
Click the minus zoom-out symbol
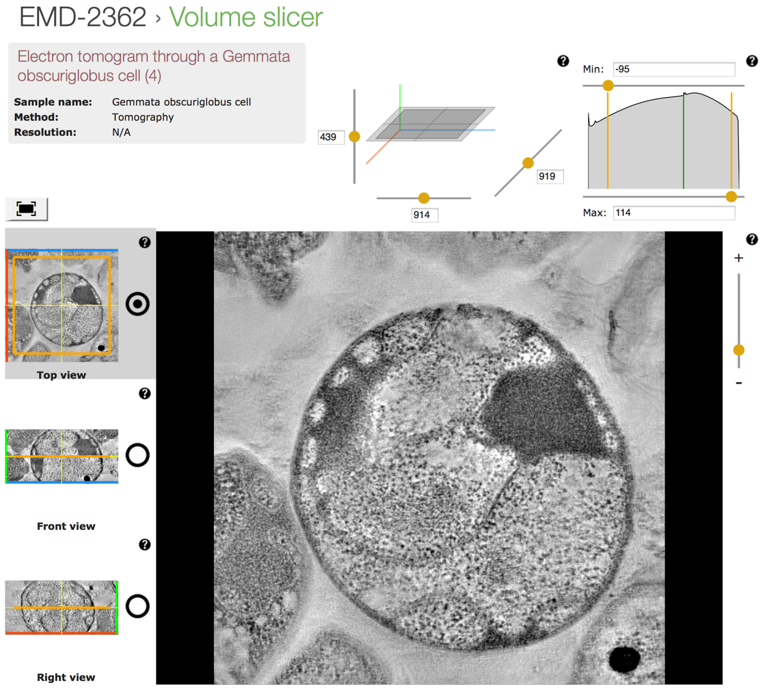[738, 383]
